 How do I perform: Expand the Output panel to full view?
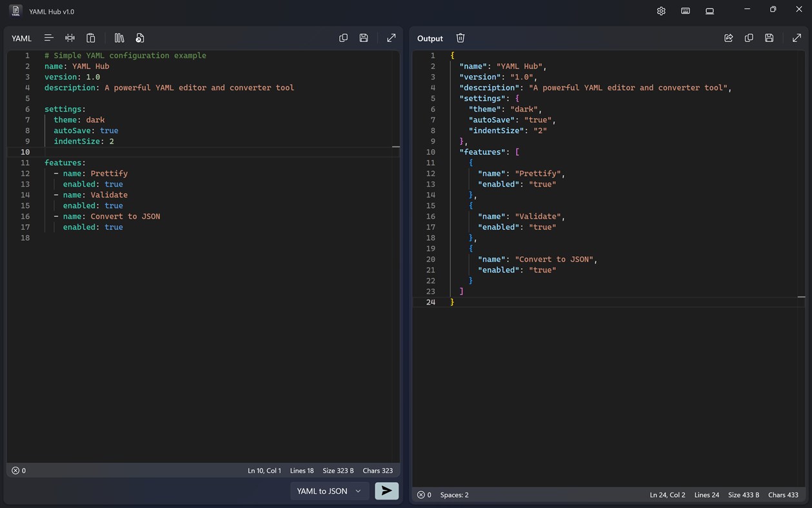click(x=797, y=38)
